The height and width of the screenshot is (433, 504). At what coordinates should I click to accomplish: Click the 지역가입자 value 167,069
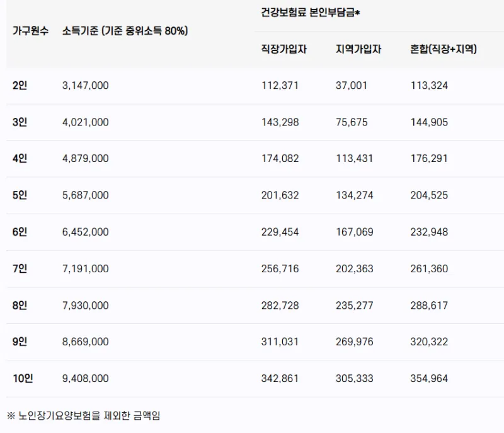(355, 232)
